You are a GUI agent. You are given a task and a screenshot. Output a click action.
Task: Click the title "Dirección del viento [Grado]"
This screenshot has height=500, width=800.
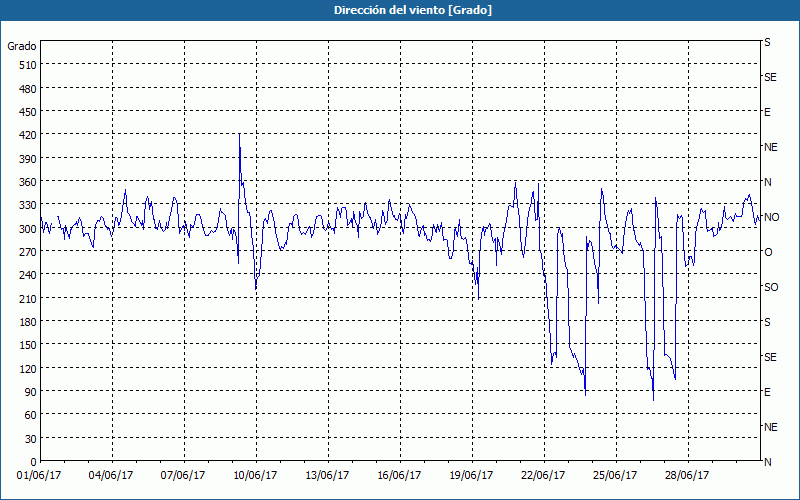pyautogui.click(x=413, y=10)
